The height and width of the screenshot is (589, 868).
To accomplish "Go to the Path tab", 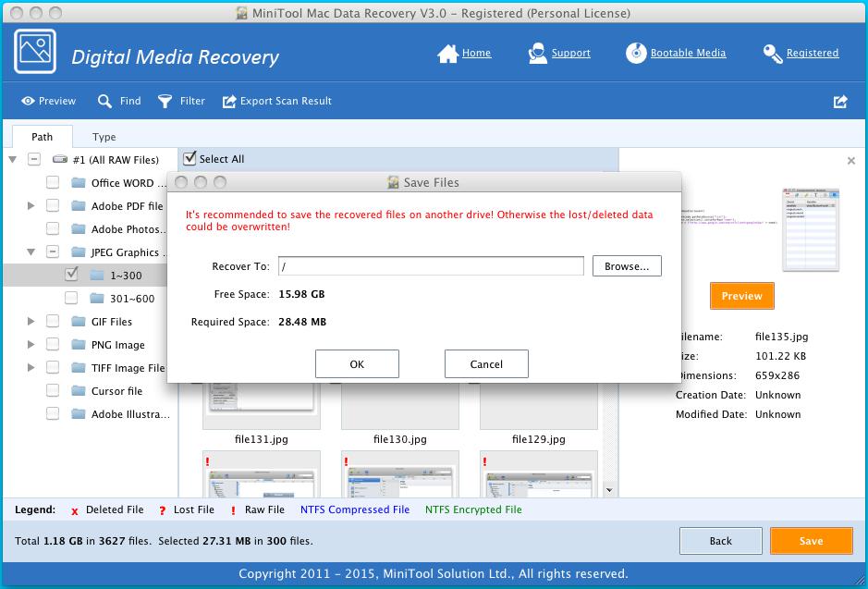I will pyautogui.click(x=42, y=136).
